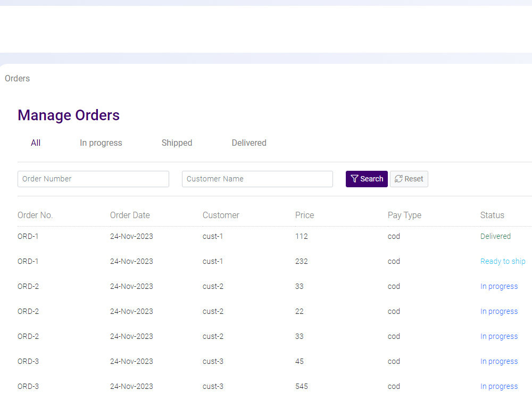Open the Delivered tab

(249, 143)
